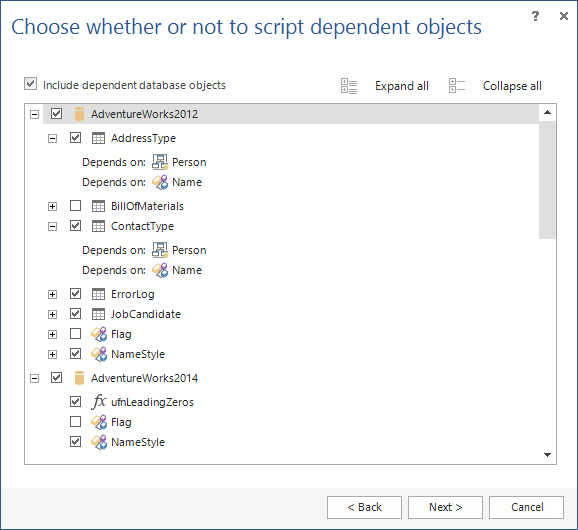Uncheck NameStyle checkbox in AdventureWorks2014
578x530 pixels.
point(76,442)
